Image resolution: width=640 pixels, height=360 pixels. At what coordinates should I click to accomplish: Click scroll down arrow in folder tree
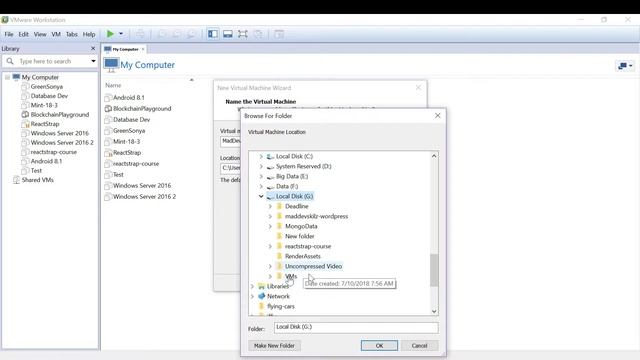point(434,311)
